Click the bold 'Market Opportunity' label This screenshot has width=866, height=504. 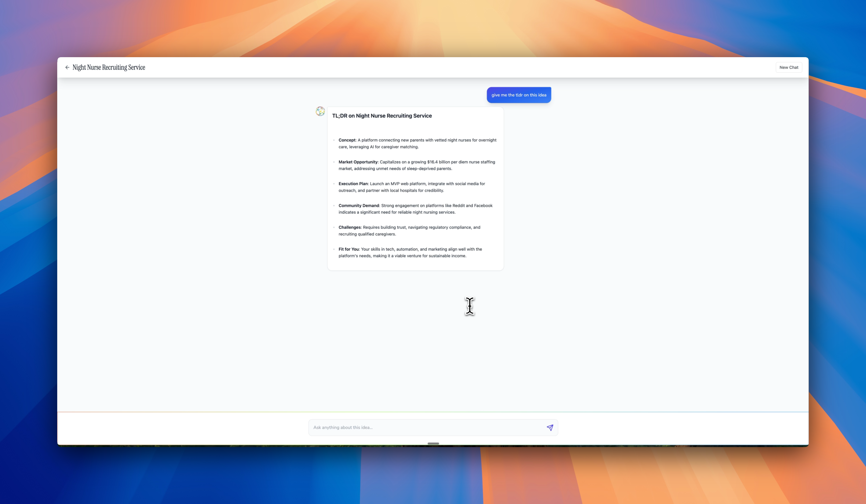coord(358,162)
